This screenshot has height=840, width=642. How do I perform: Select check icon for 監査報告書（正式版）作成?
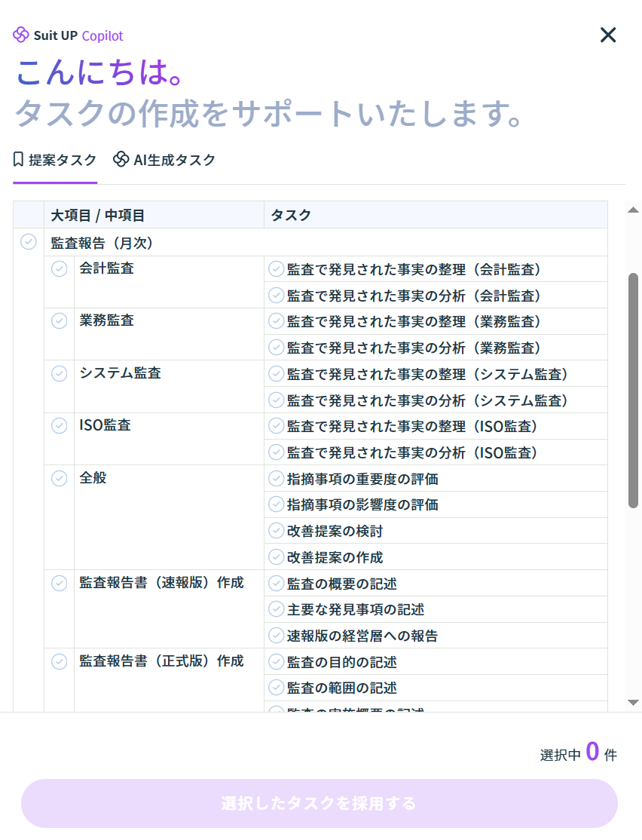click(x=59, y=661)
